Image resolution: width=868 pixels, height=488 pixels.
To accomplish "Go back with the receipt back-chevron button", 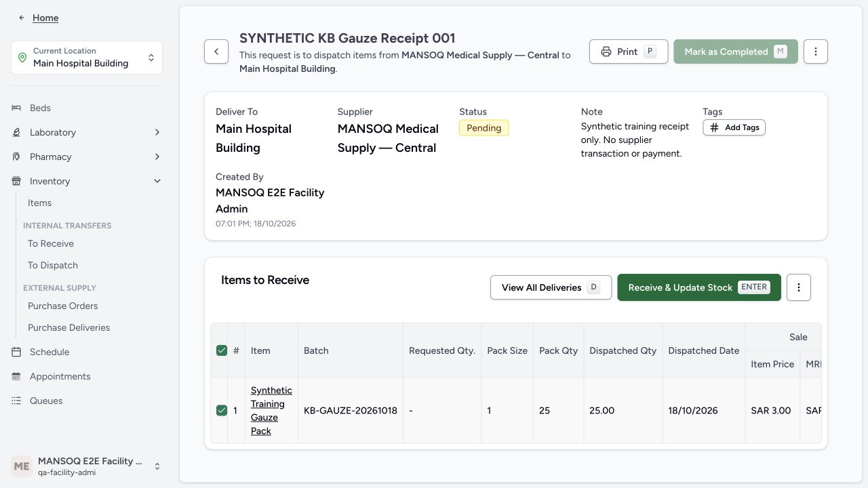I will pyautogui.click(x=216, y=52).
